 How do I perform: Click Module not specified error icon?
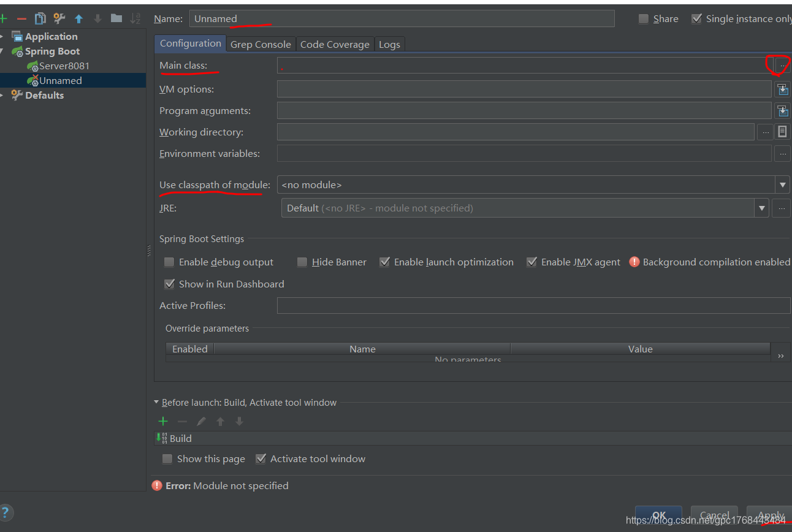click(158, 485)
